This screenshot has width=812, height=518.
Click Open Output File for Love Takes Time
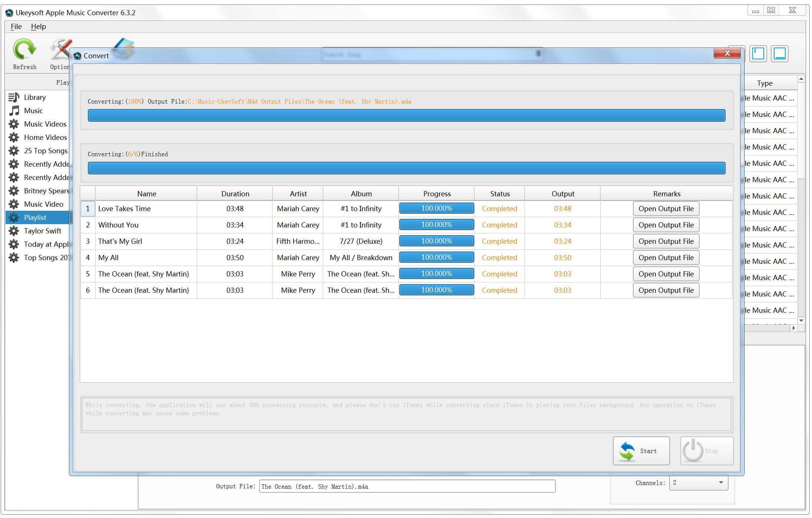tap(665, 208)
